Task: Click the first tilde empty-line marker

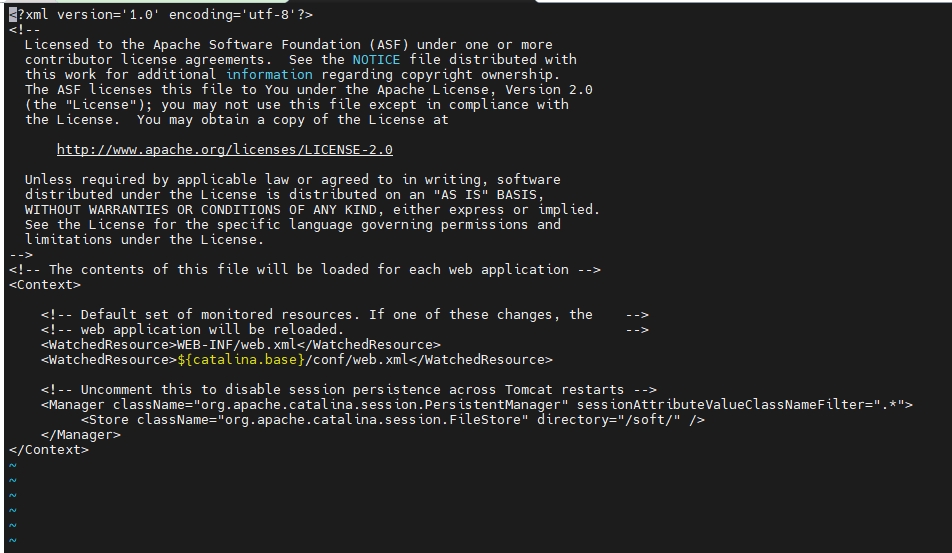Action: (x=13, y=466)
